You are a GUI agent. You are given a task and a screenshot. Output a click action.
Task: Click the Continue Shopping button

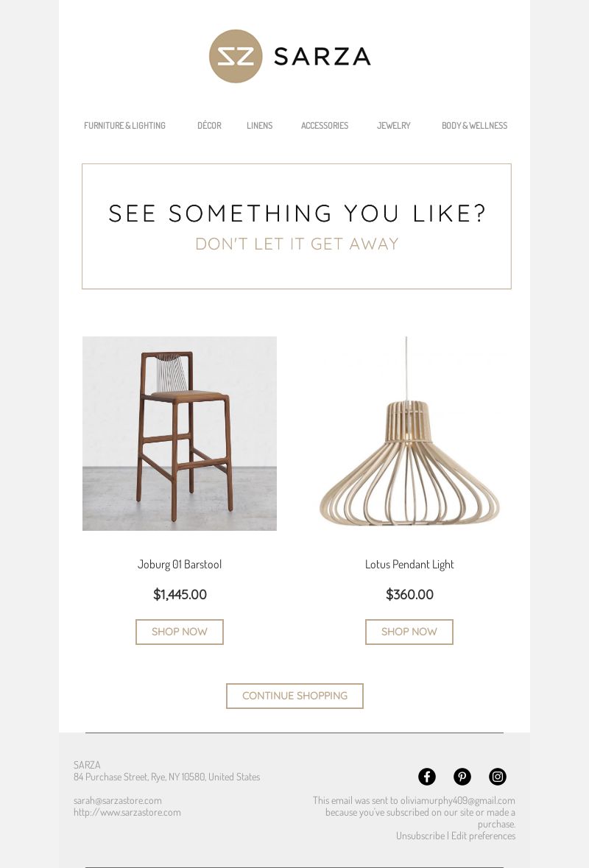294,696
